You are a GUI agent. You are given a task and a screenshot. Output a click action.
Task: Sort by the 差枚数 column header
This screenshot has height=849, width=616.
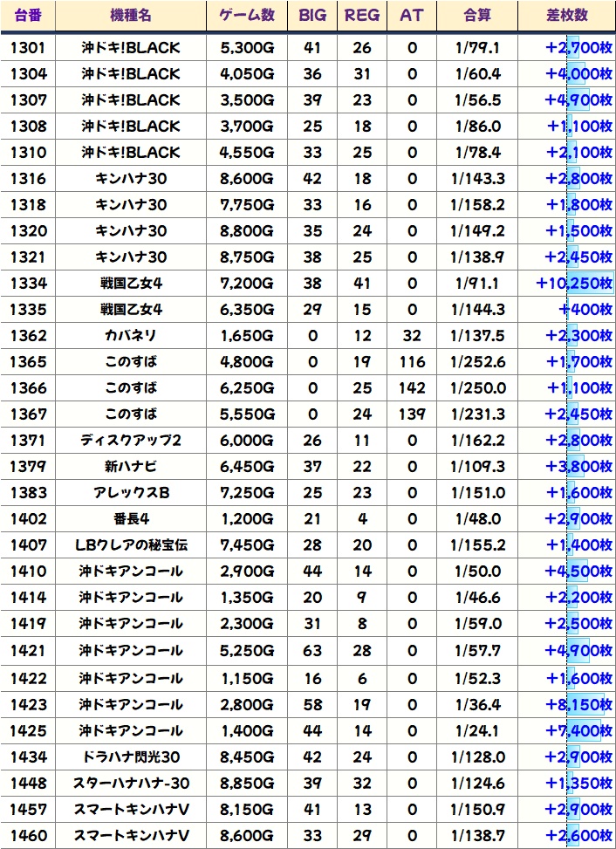pyautogui.click(x=565, y=16)
